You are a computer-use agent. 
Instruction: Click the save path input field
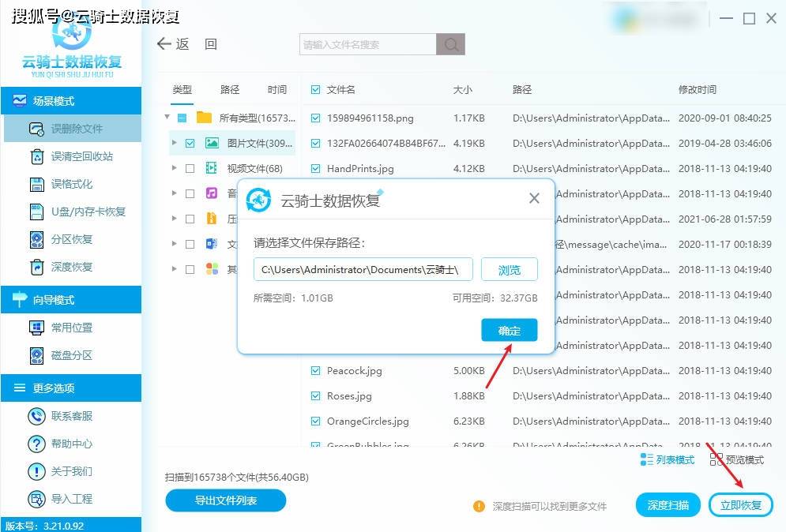pyautogui.click(x=363, y=270)
